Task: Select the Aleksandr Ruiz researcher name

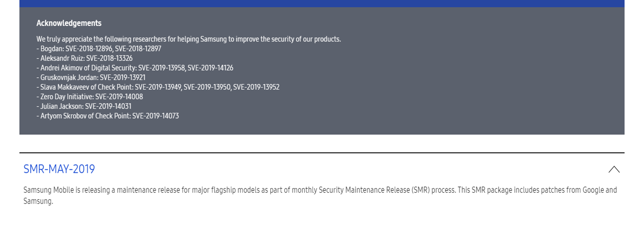Action: click(x=62, y=58)
